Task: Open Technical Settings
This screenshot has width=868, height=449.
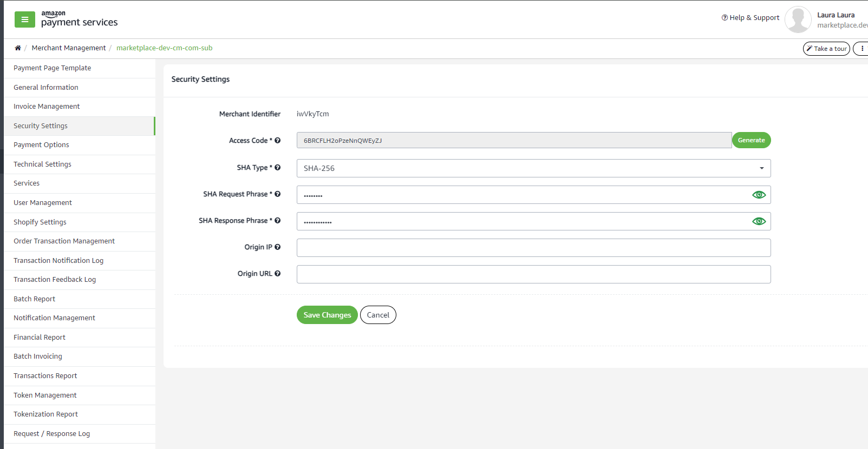Action: (x=80, y=164)
